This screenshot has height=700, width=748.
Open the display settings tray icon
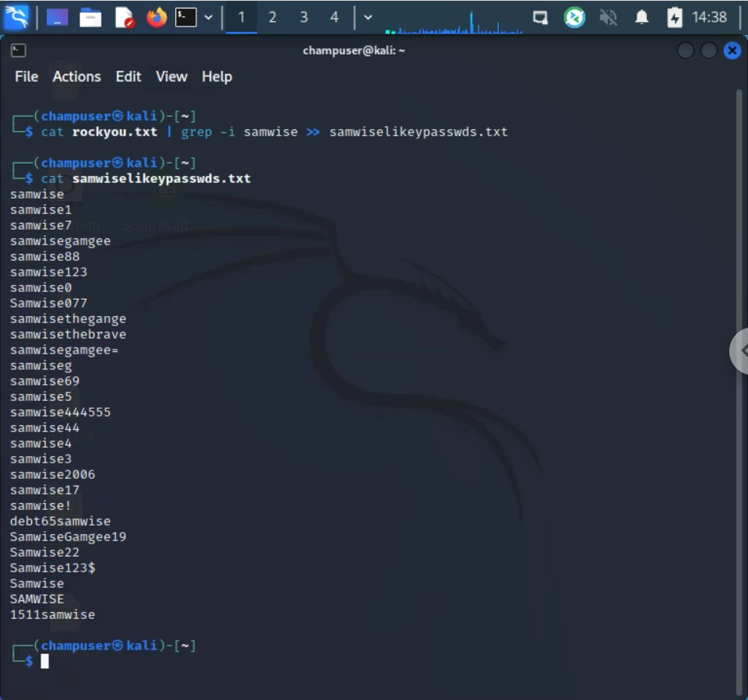pyautogui.click(x=540, y=18)
